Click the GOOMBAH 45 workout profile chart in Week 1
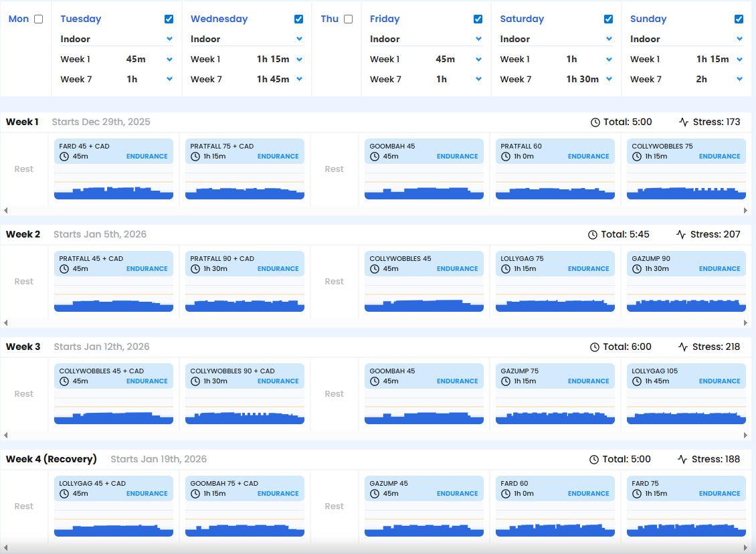 (x=424, y=186)
